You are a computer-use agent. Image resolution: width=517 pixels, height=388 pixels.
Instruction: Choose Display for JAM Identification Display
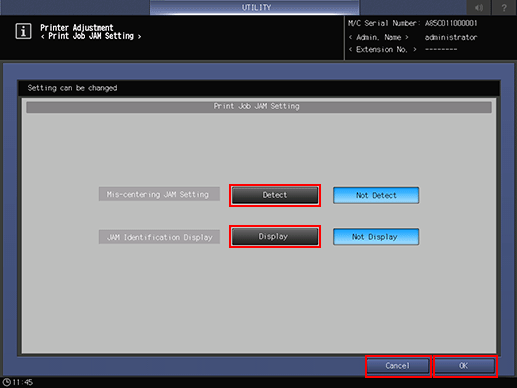coord(275,236)
